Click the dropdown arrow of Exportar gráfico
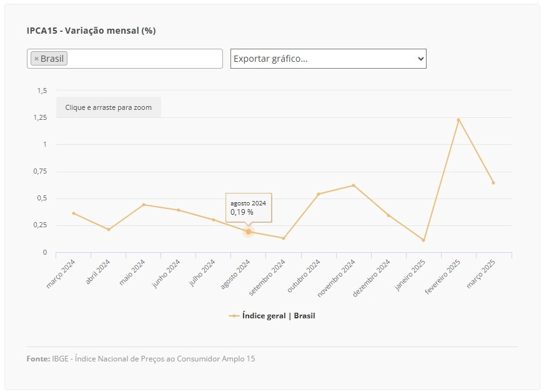This screenshot has height=392, width=544. (x=420, y=59)
